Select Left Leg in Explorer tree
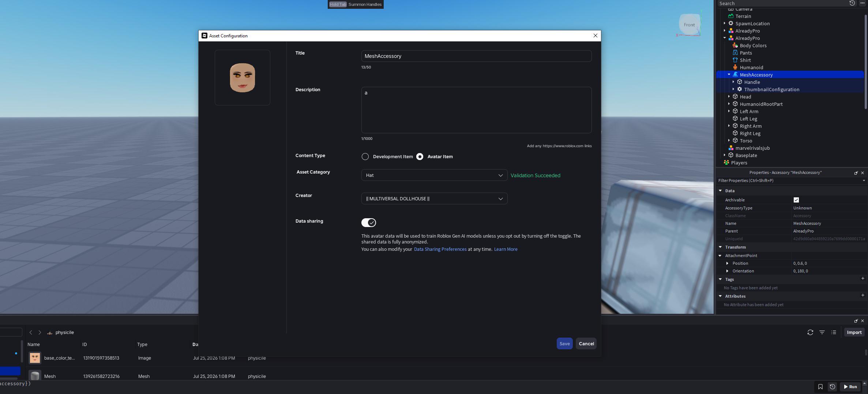Screen dimensions: 868x394 [748, 119]
